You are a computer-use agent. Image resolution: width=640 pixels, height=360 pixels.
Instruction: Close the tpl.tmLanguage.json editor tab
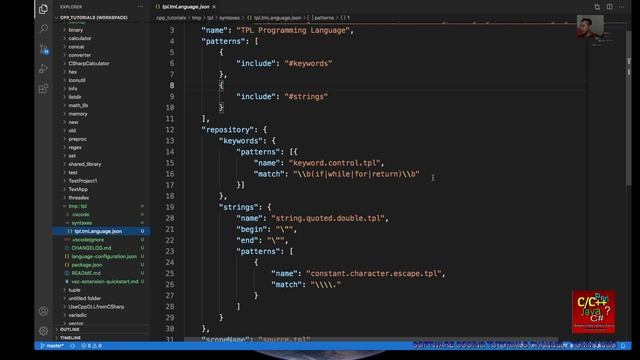pos(214,7)
